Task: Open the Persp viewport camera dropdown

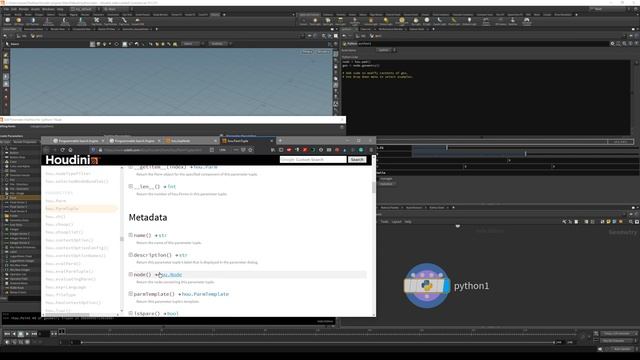Action: click(x=307, y=52)
